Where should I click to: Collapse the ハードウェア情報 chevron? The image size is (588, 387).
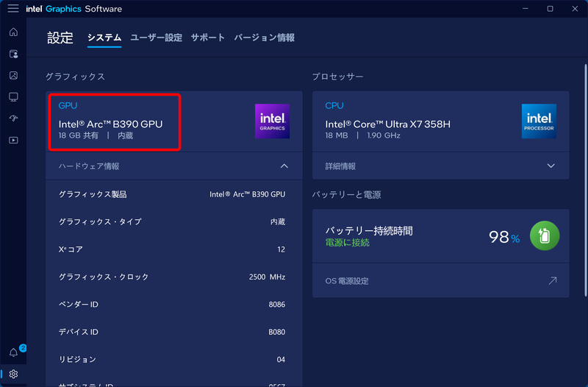click(284, 166)
